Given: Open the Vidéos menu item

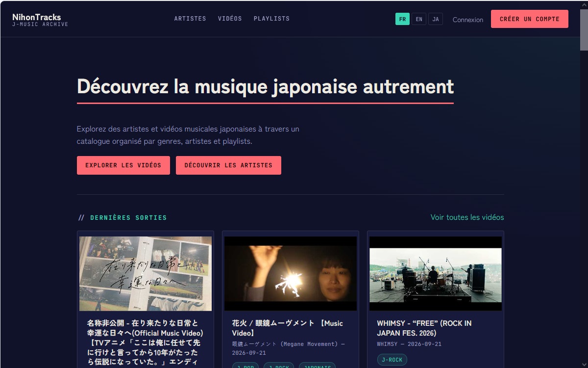Looking at the screenshot, I should tap(230, 19).
